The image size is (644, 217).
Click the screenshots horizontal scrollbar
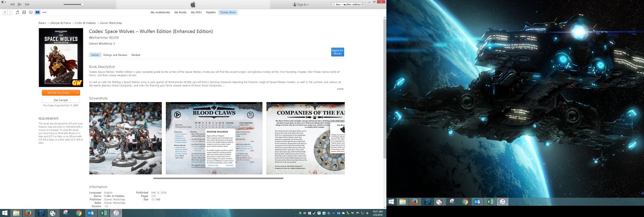tap(218, 178)
